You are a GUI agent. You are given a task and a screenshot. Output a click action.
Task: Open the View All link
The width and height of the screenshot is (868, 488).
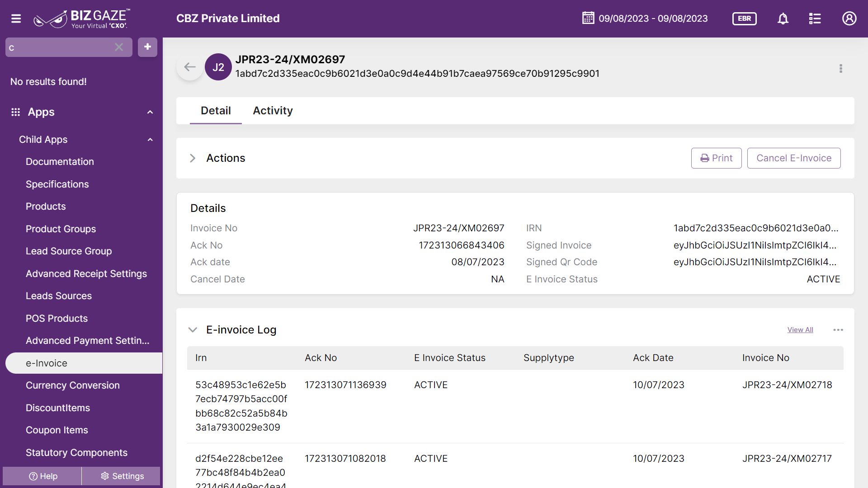pos(800,330)
